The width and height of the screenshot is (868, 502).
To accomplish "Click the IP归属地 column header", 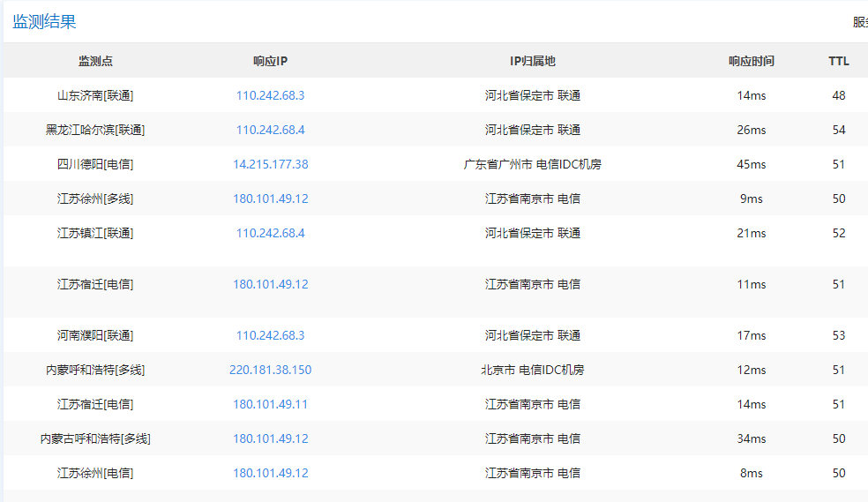I will click(x=533, y=61).
